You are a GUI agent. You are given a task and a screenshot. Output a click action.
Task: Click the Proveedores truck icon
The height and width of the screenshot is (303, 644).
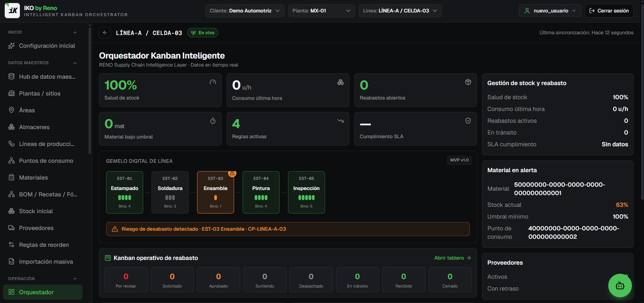pyautogui.click(x=11, y=228)
